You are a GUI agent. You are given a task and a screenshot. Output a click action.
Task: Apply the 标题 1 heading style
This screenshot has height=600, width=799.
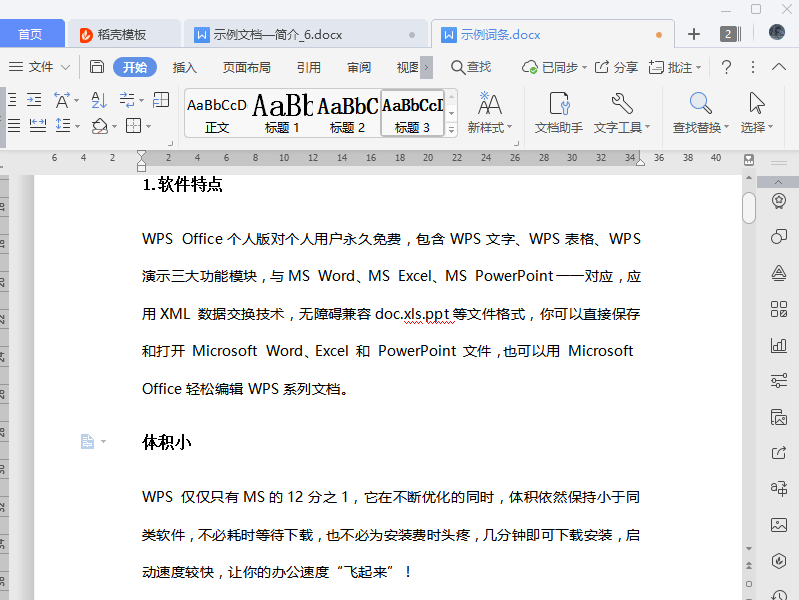[282, 112]
